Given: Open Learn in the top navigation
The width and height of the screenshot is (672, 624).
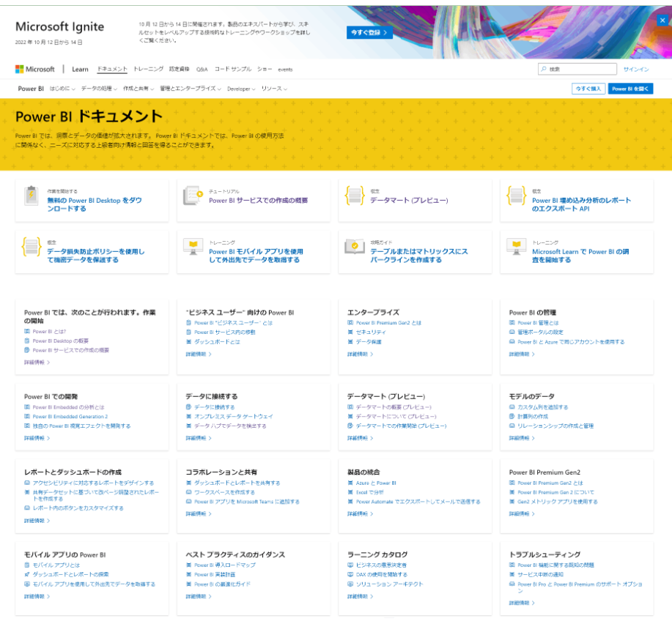Looking at the screenshot, I should point(80,69).
